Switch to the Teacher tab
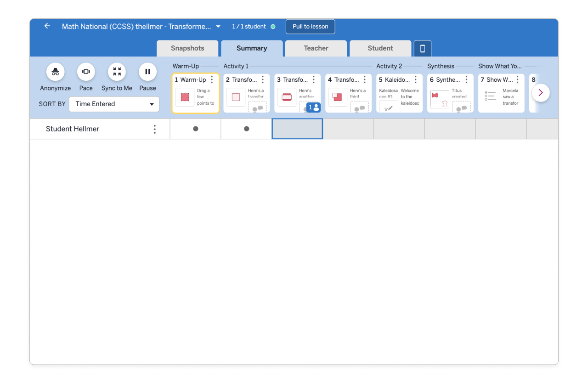588x384 pixels. coord(316,48)
